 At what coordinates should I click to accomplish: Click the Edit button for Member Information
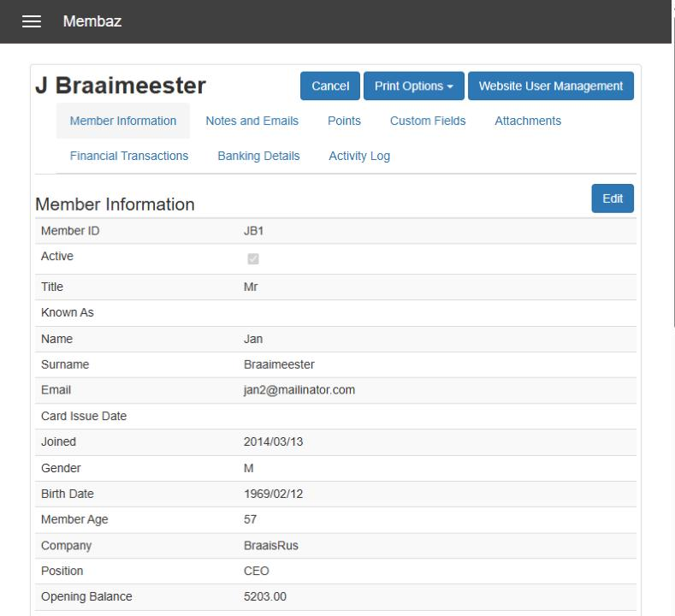tap(613, 198)
